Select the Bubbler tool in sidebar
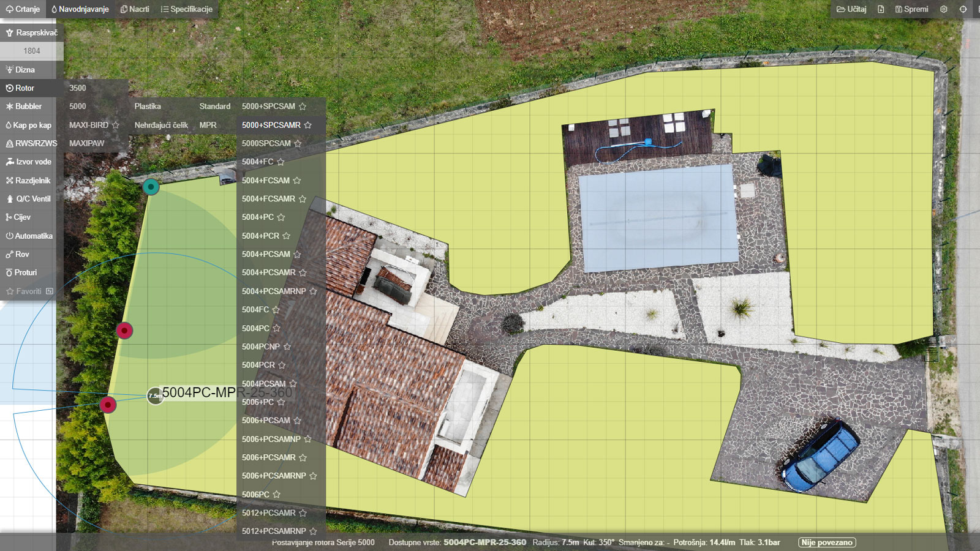 [29, 107]
